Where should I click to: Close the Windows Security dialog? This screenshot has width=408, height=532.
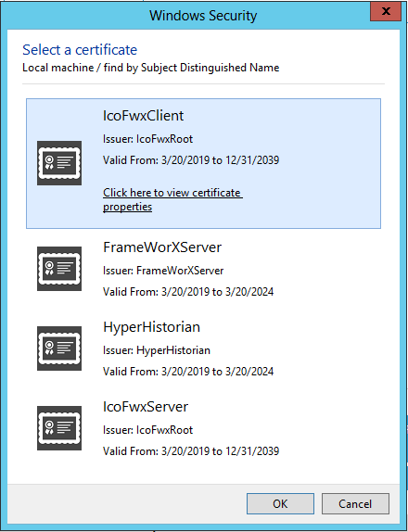[386, 11]
